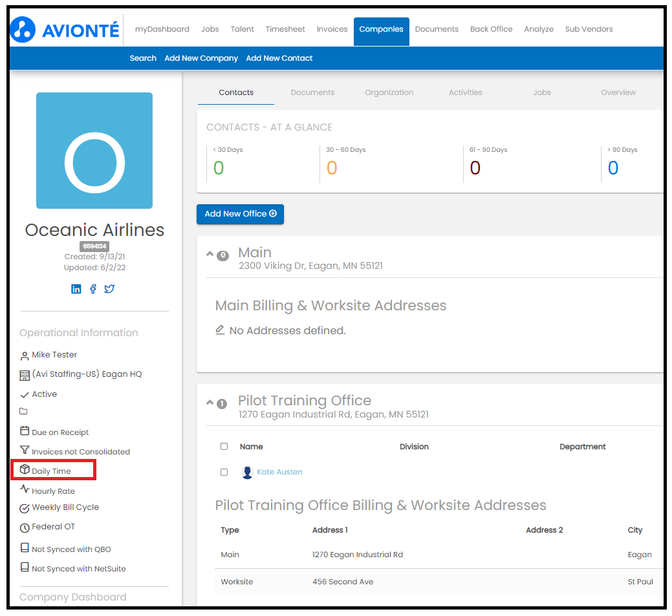Open the Back Office menu
The image size is (672, 616).
click(491, 29)
